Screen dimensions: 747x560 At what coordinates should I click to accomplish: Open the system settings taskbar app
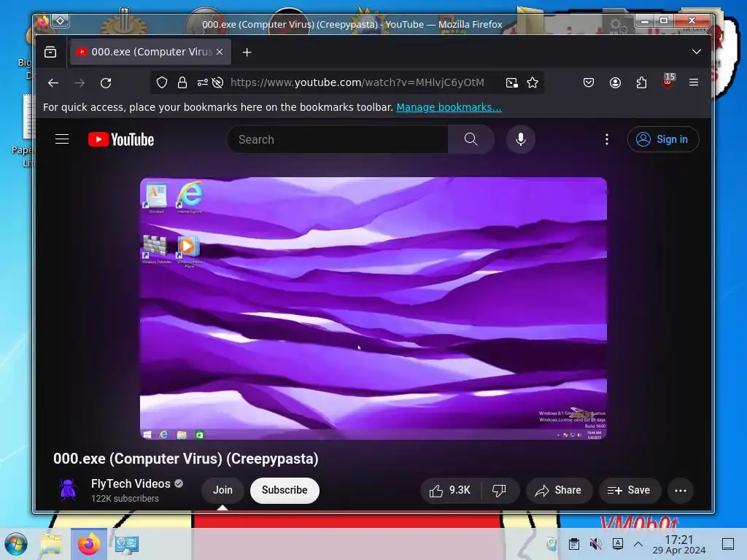127,544
